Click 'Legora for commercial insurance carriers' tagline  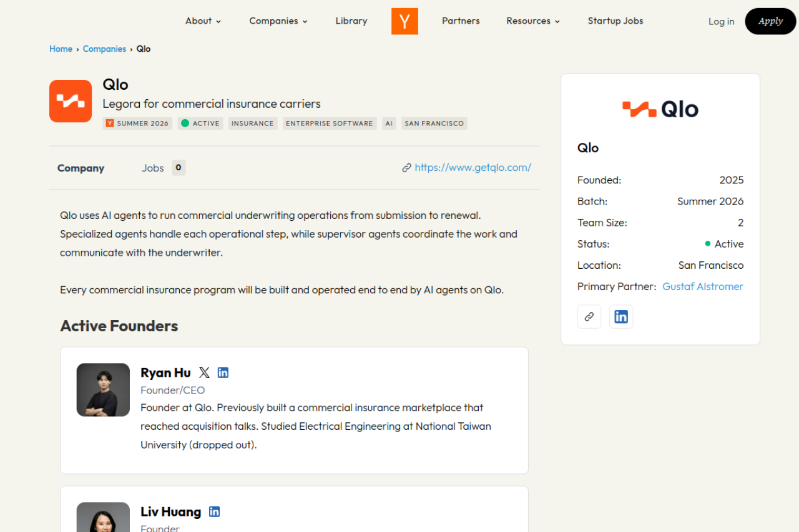pos(212,104)
